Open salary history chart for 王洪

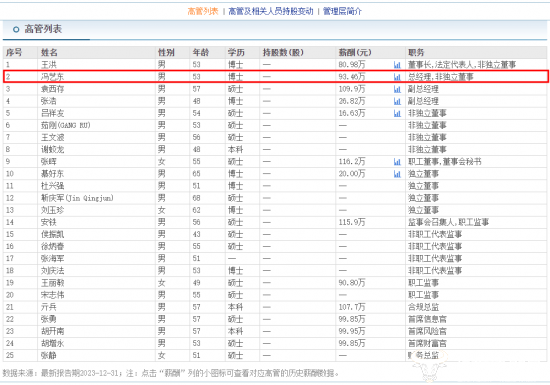(x=397, y=65)
